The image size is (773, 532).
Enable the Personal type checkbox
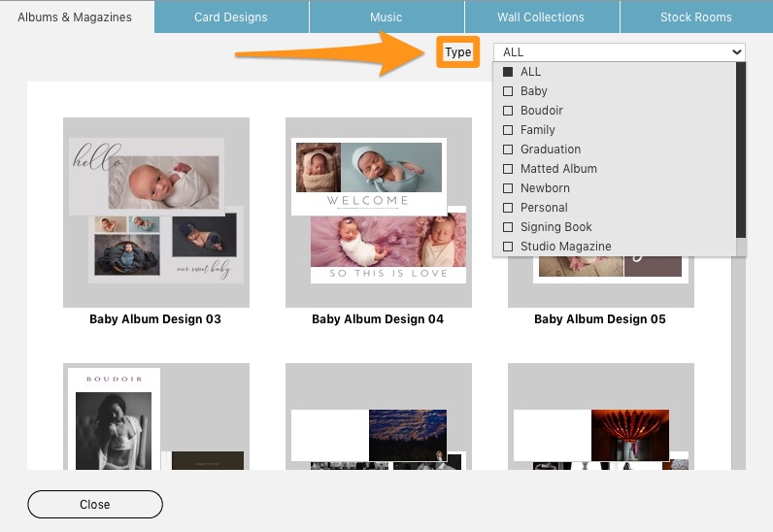508,208
